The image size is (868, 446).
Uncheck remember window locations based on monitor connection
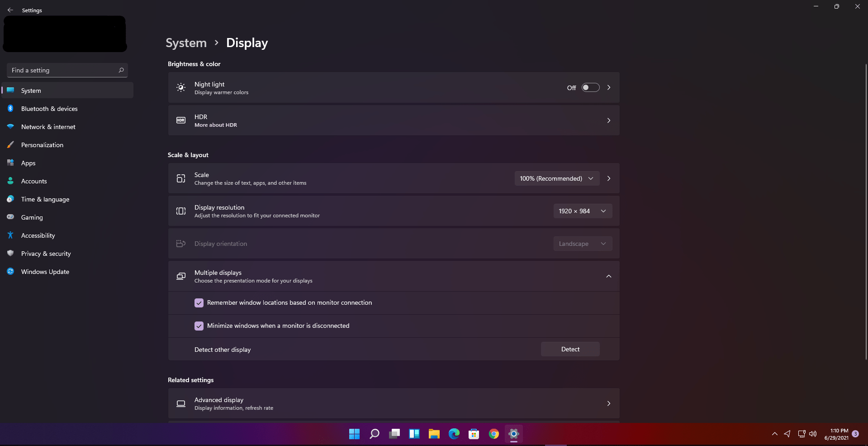199,302
